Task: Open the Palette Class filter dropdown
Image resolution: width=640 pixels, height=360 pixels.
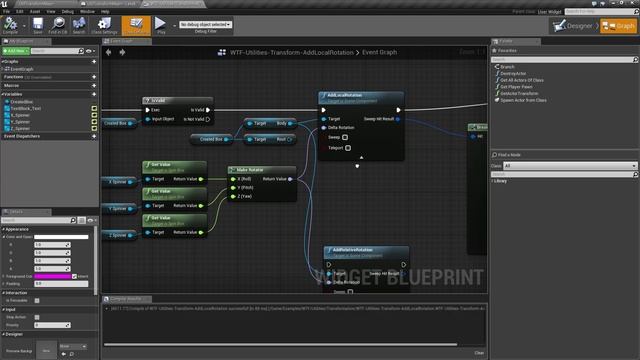Action: 570,166
